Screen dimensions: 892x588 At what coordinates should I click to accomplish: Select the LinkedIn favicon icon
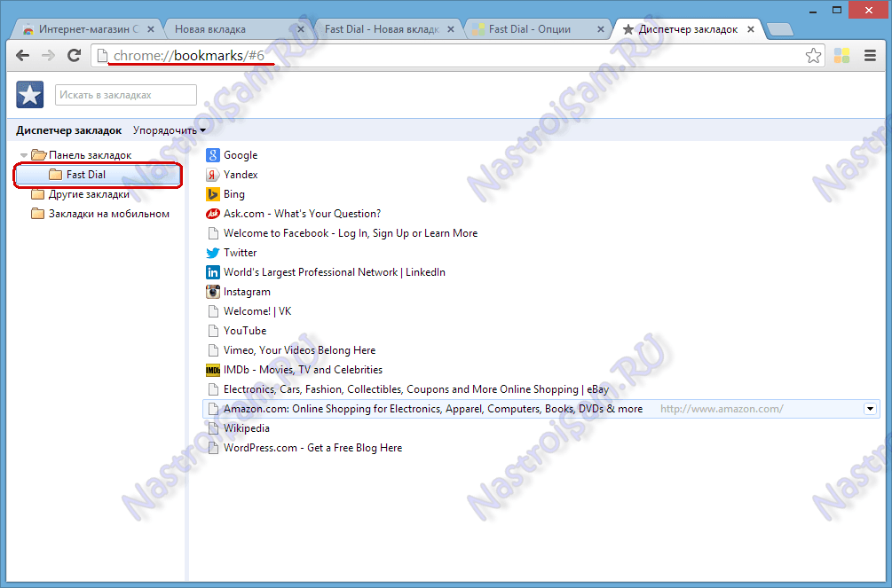click(213, 272)
